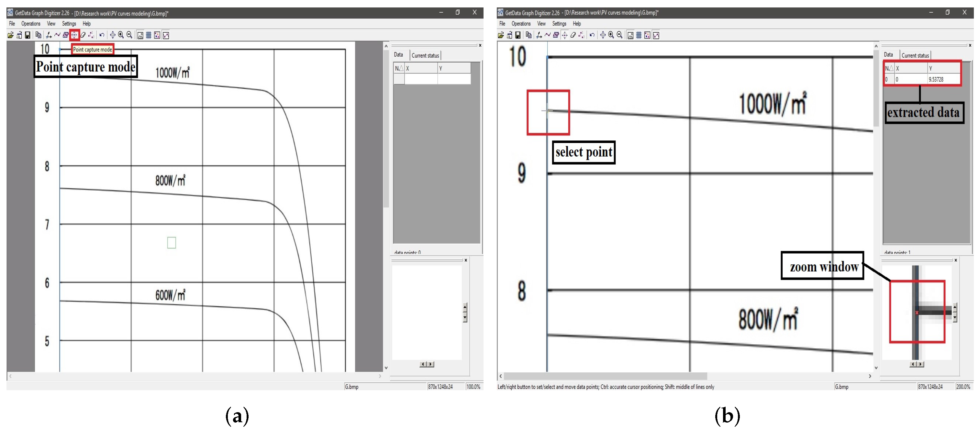980x430 pixels.
Task: Select auto trace lines tool in window (b)
Action: point(547,35)
